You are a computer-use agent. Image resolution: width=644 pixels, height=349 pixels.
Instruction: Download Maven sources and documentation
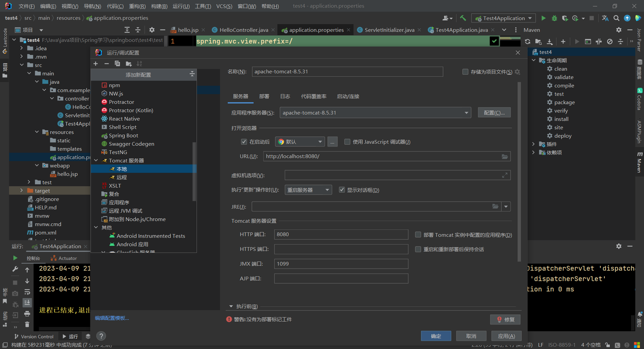click(550, 42)
